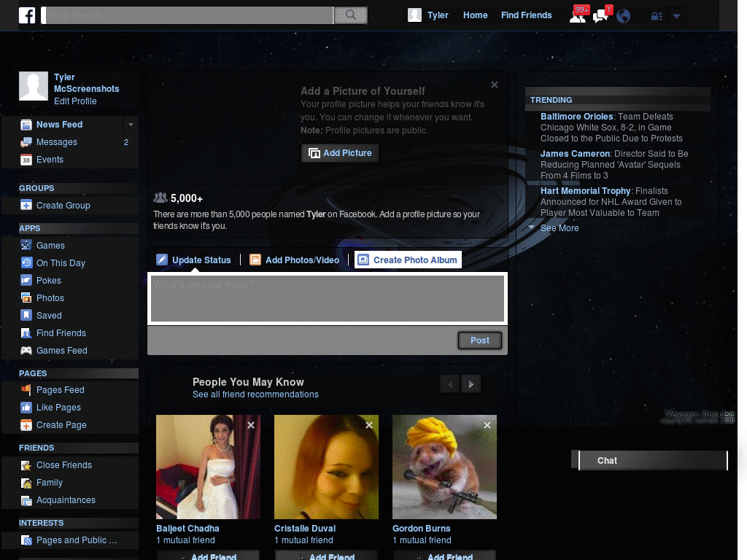
Task: Click the Pokes icon
Action: 26,281
